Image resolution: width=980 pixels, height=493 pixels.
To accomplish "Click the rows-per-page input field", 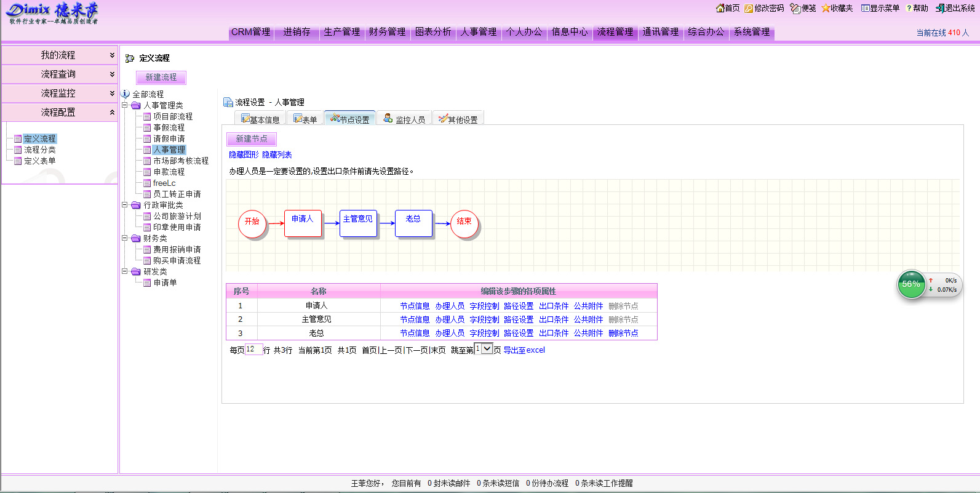I will [x=253, y=350].
